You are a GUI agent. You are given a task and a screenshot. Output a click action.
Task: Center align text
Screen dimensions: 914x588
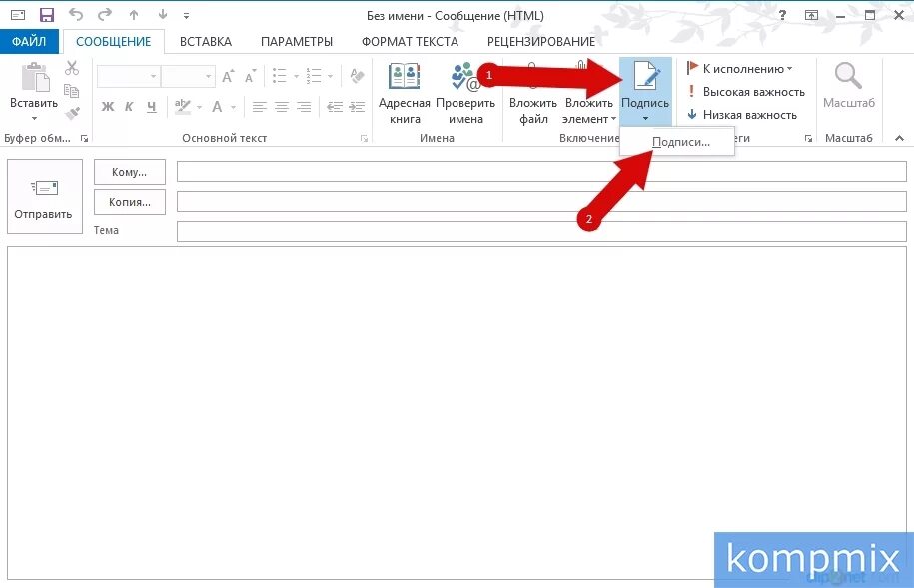pos(282,107)
